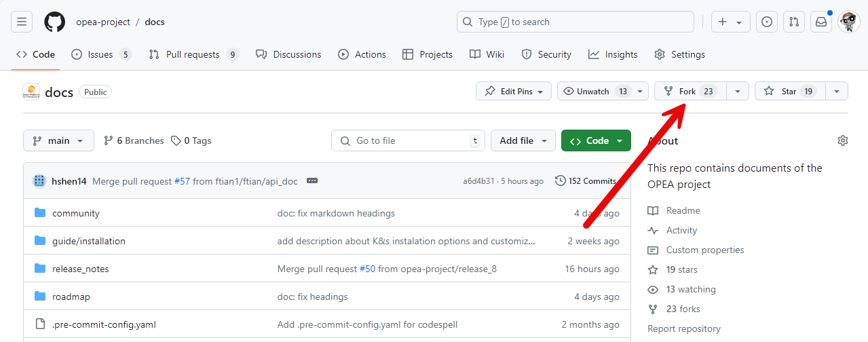View 19 stars in sidebar

tap(673, 269)
